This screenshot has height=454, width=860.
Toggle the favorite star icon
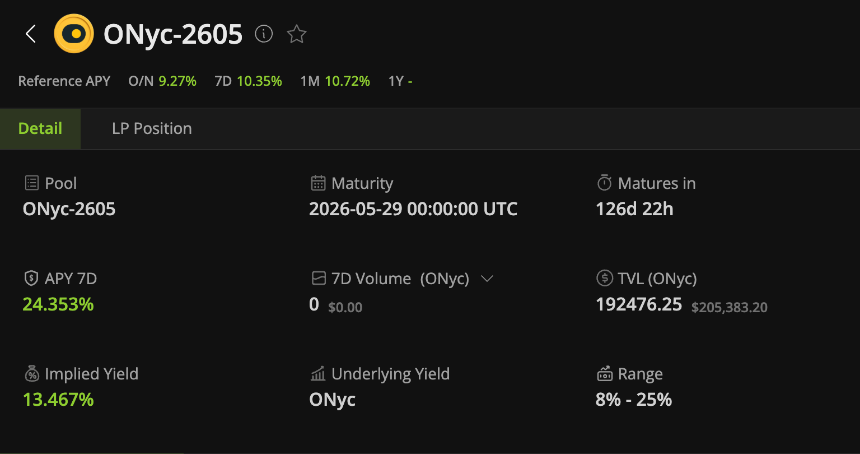tap(296, 34)
